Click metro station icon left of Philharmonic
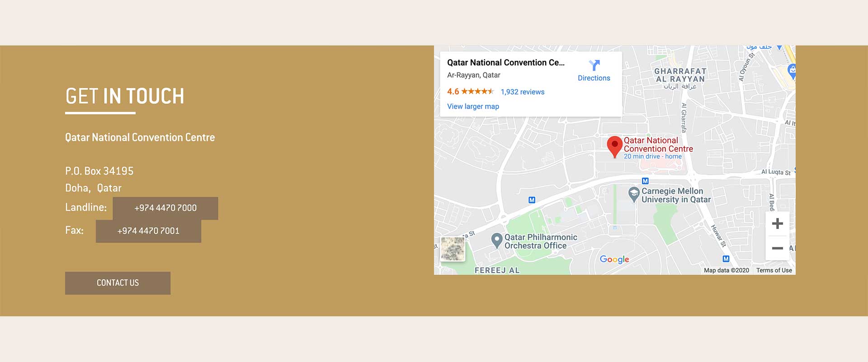Screen dimensions: 868x362 532,200
